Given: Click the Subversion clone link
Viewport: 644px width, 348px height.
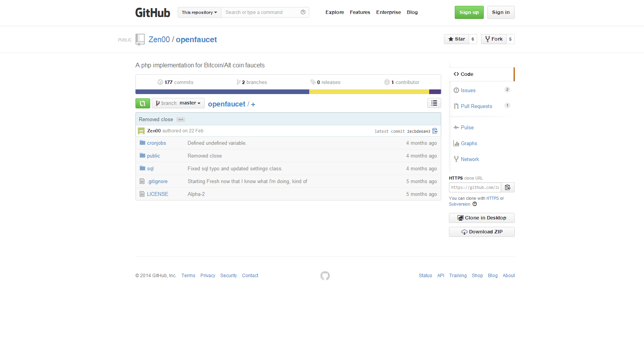Looking at the screenshot, I should pos(460,204).
